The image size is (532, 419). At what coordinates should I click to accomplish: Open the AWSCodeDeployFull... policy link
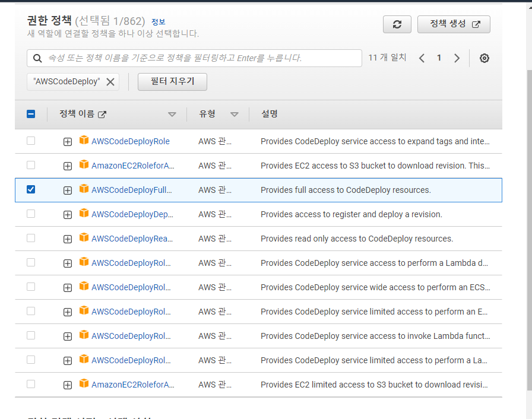(x=132, y=190)
